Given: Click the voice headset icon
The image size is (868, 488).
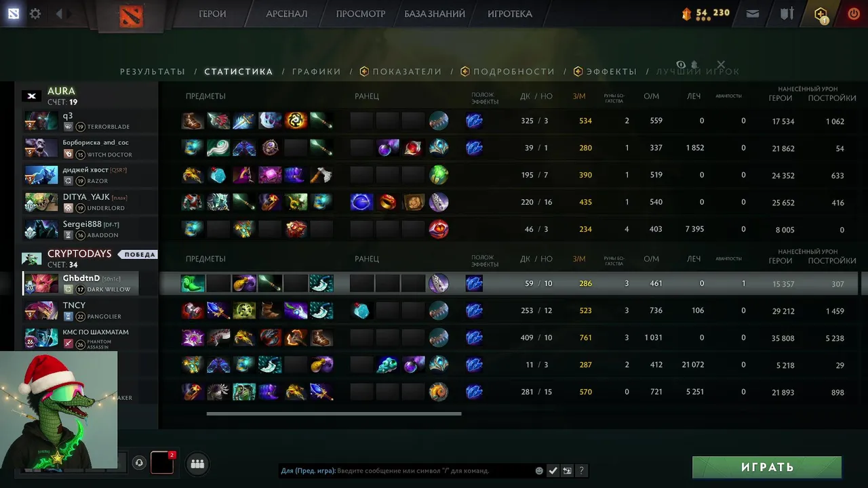Looking at the screenshot, I should click(139, 463).
